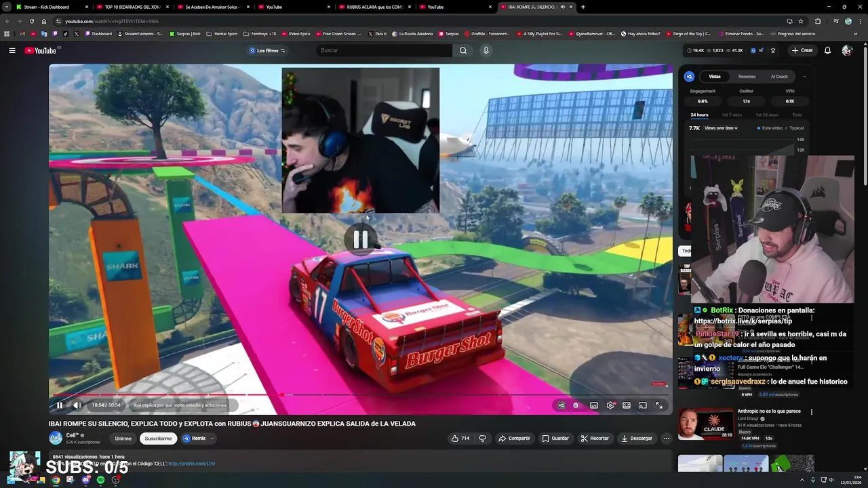Collapse the vidIQ panel chevron

pyautogui.click(x=804, y=77)
